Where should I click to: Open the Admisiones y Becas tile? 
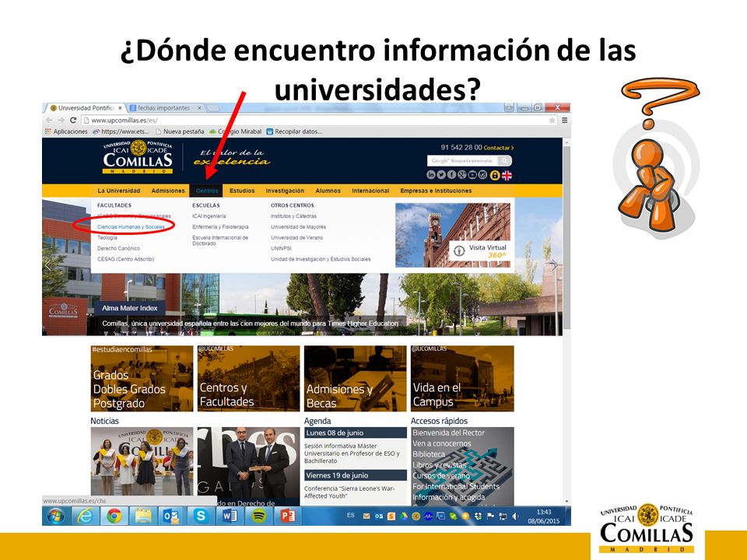pyautogui.click(x=356, y=379)
